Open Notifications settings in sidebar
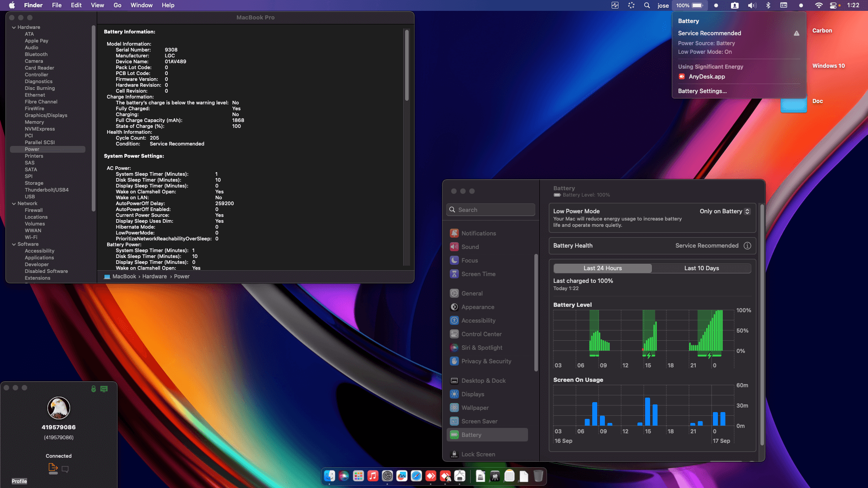 coord(478,233)
